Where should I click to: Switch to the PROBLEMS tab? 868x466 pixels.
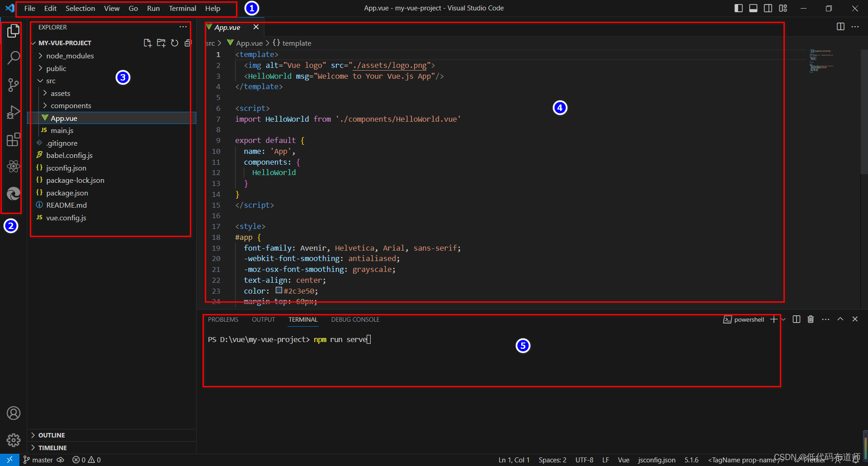click(x=223, y=319)
